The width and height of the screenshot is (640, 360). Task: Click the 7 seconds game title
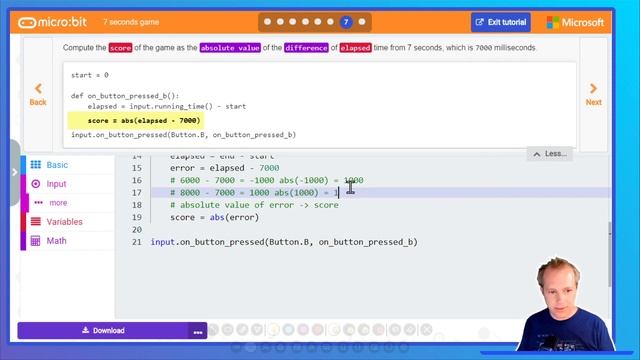click(x=131, y=22)
